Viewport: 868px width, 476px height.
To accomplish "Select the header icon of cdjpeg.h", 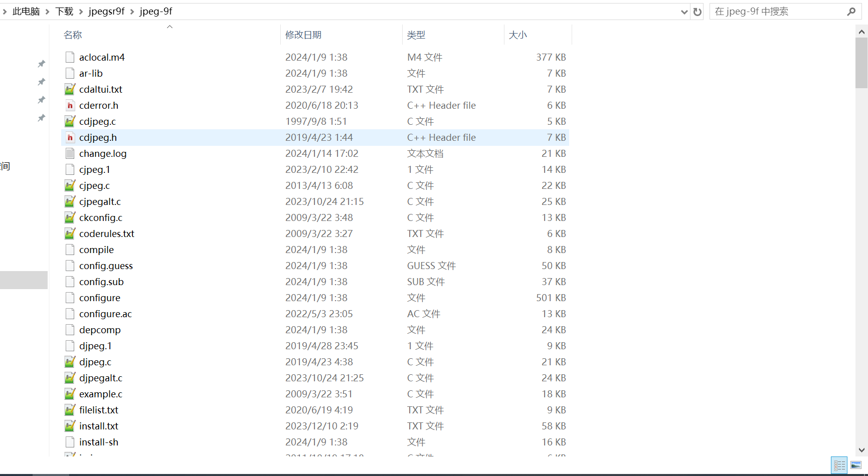I will 70,137.
